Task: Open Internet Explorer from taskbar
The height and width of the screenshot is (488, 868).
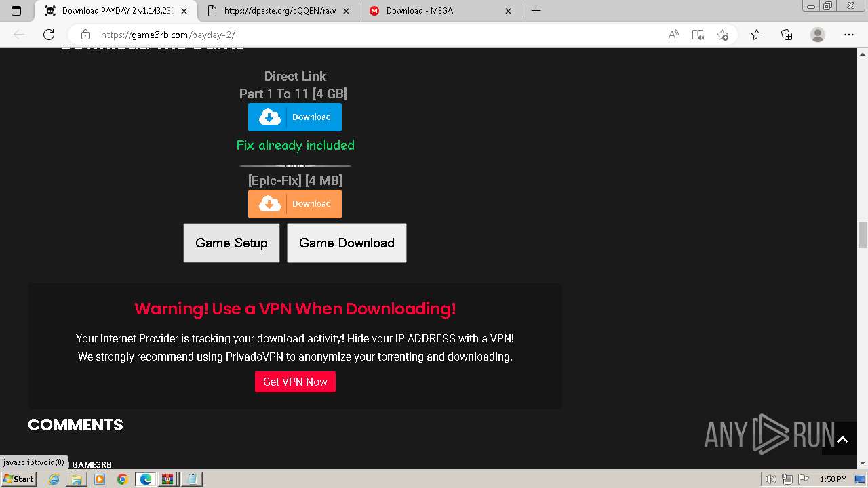Action: (54, 479)
